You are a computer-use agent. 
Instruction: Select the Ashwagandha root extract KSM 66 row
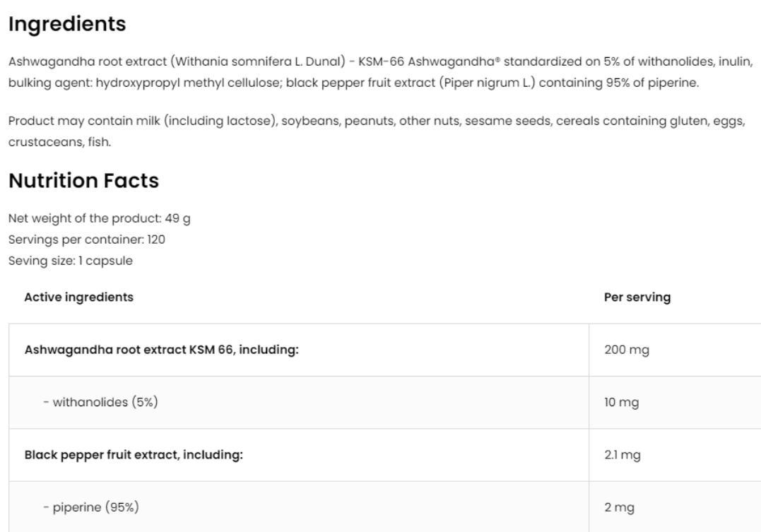click(385, 350)
